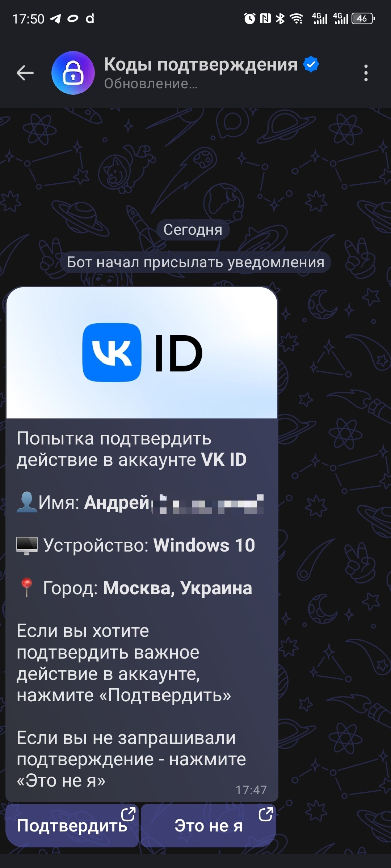Screen dimensions: 391x868
Task: Click the Подтвердить button
Action: 72,826
